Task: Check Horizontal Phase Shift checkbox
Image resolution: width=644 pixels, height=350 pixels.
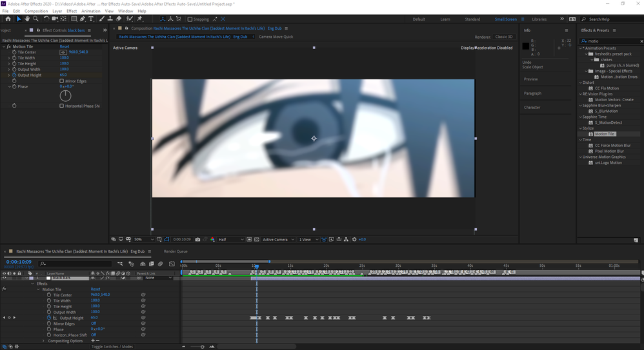Action: (61, 106)
